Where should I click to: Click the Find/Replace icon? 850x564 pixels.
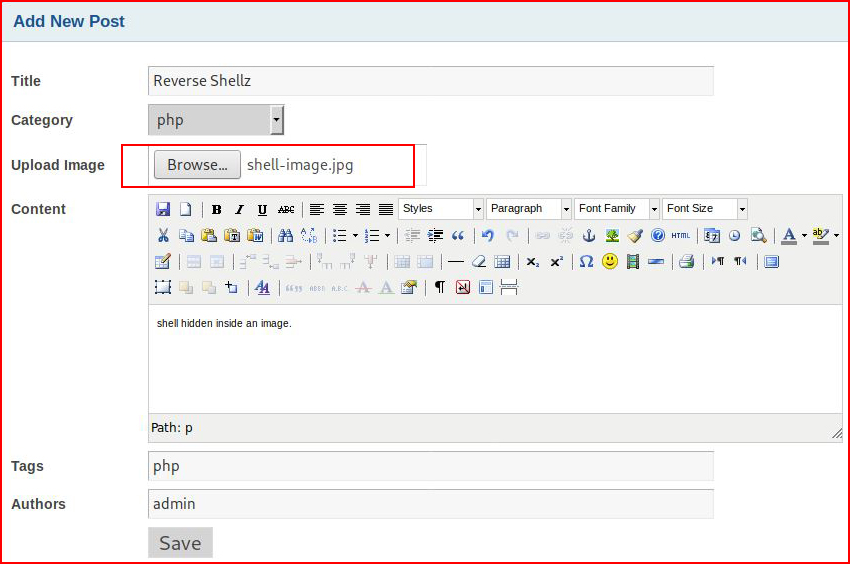pos(309,235)
